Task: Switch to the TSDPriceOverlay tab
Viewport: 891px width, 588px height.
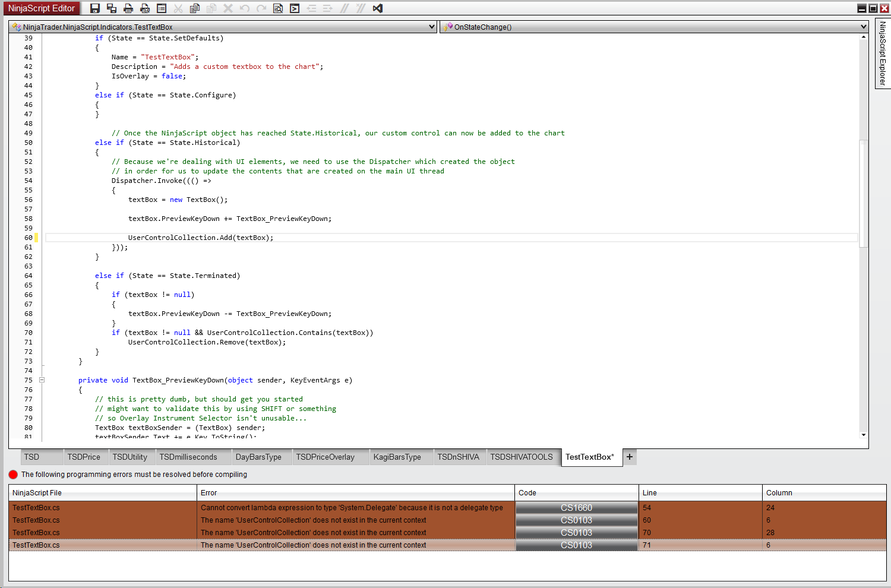Action: click(326, 457)
